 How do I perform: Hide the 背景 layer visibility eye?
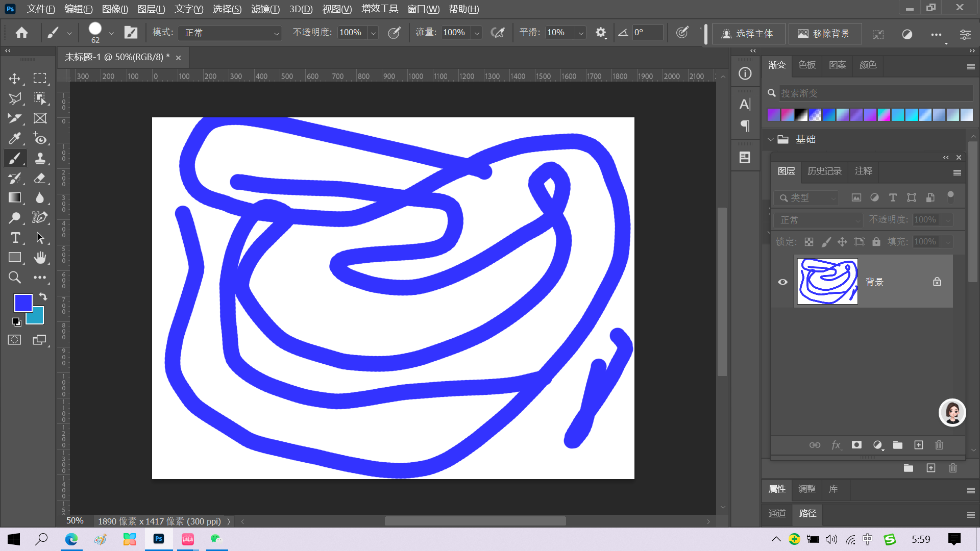coord(782,282)
